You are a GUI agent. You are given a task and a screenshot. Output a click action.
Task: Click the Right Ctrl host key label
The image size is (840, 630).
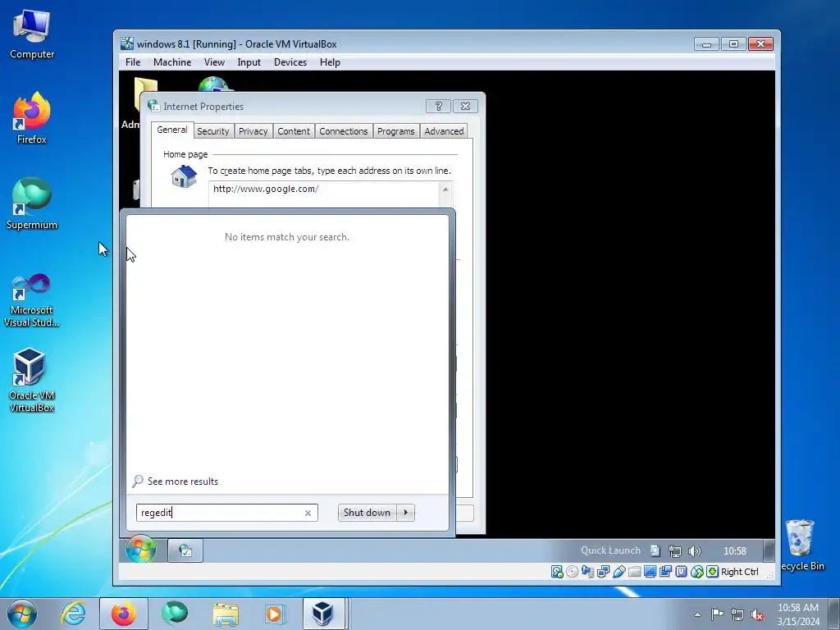coord(739,572)
